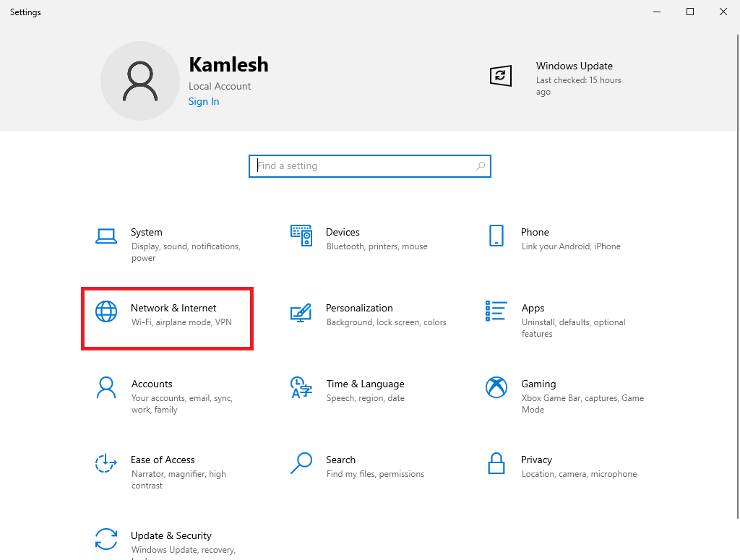Select Accounts category title
Image resolution: width=740 pixels, height=560 pixels.
152,384
